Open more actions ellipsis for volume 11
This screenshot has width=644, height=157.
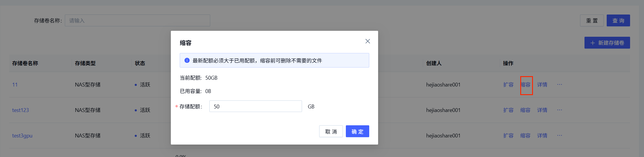(559, 85)
